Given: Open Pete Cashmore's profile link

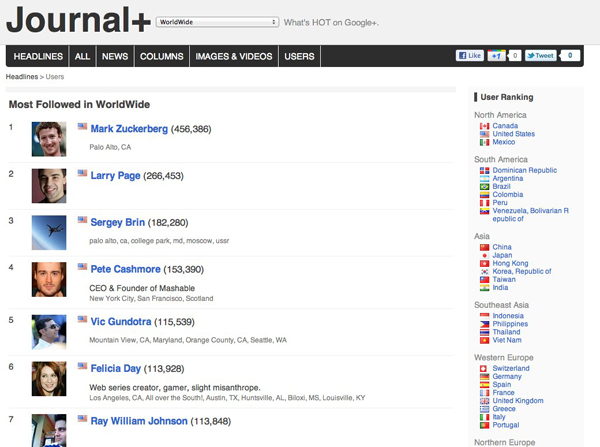Looking at the screenshot, I should pos(124,269).
